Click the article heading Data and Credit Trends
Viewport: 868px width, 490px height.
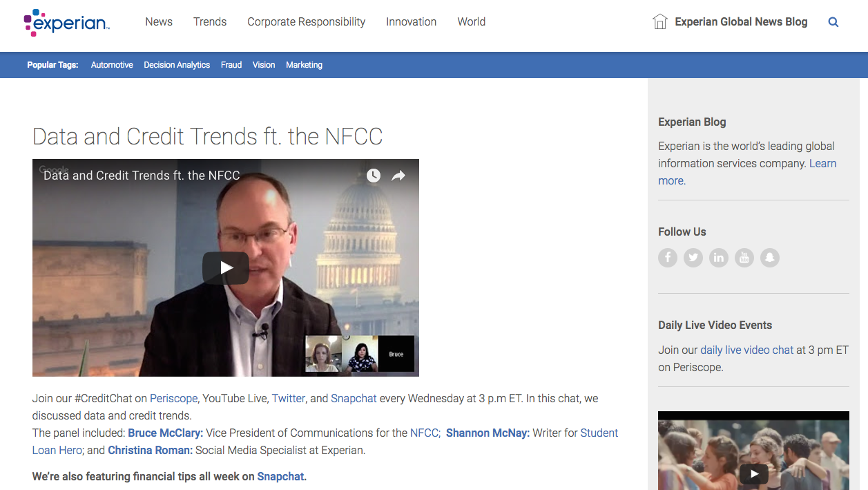(x=207, y=136)
